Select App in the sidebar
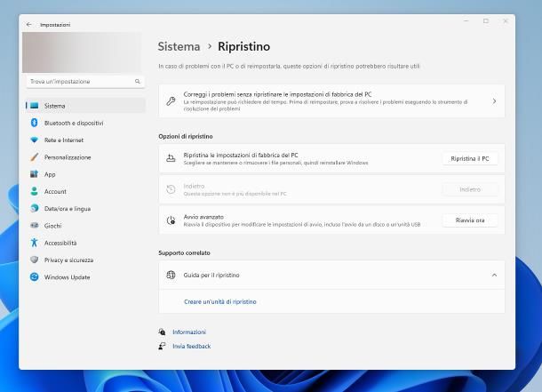 [85, 174]
